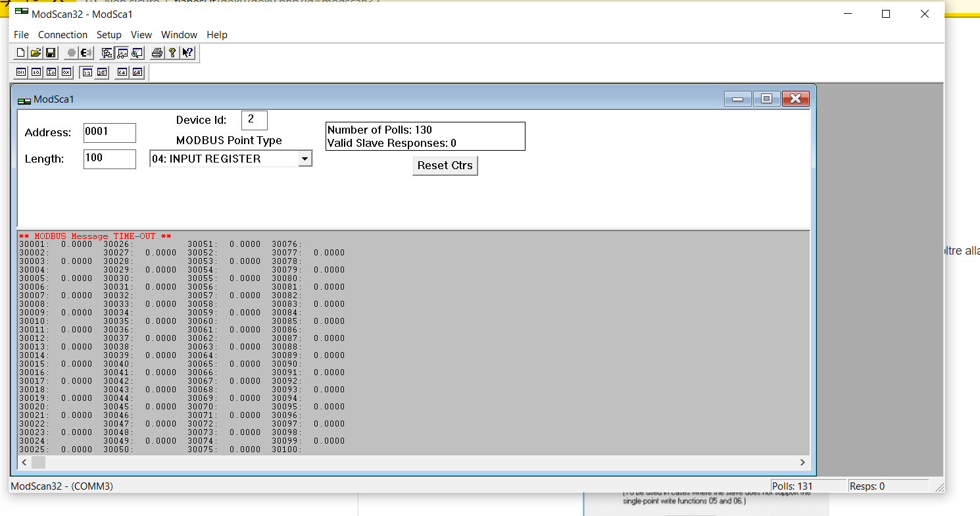This screenshot has height=516, width=980.
Task: Click the MODBUS Point Type label
Action: 229,140
